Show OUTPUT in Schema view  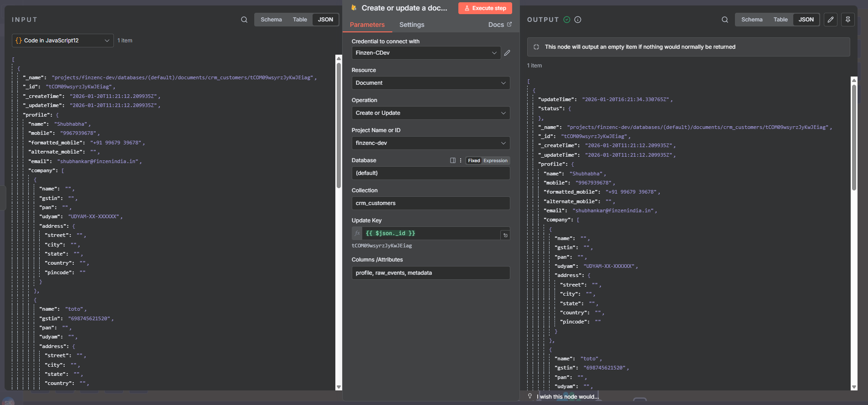[751, 20]
